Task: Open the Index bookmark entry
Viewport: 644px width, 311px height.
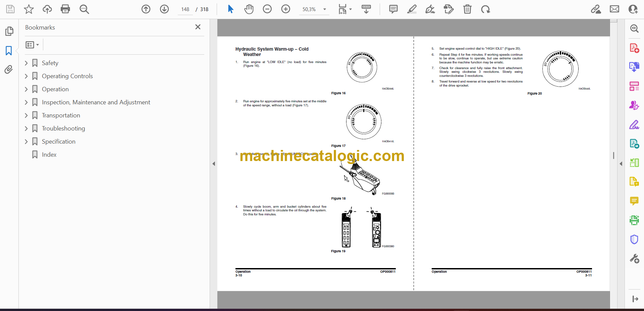Action: pyautogui.click(x=49, y=155)
